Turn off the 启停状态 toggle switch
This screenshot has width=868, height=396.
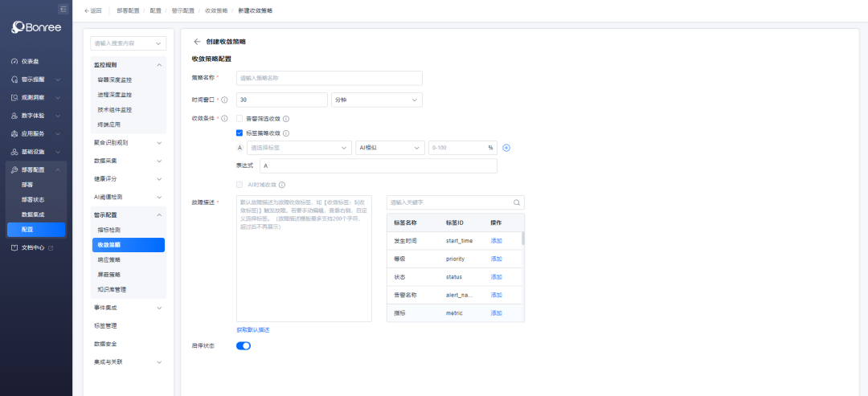(244, 345)
